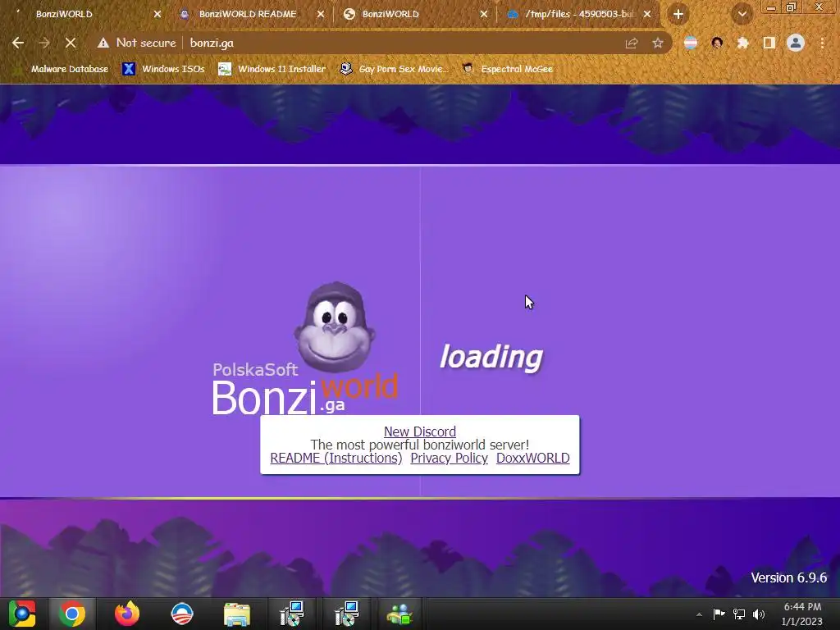Close the BonziWORLD README tab
Image resolution: width=840 pixels, height=630 pixels.
coord(321,15)
